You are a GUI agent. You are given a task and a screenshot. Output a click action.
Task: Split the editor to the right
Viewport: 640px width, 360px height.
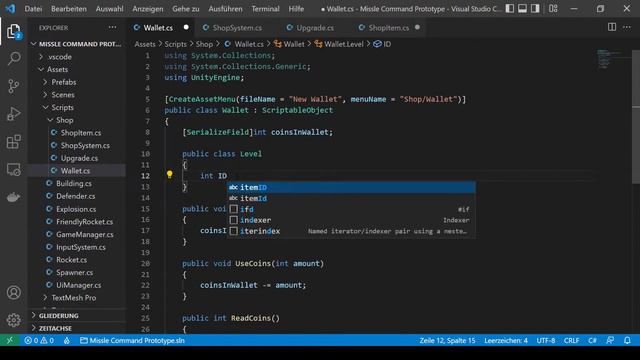click(x=612, y=27)
